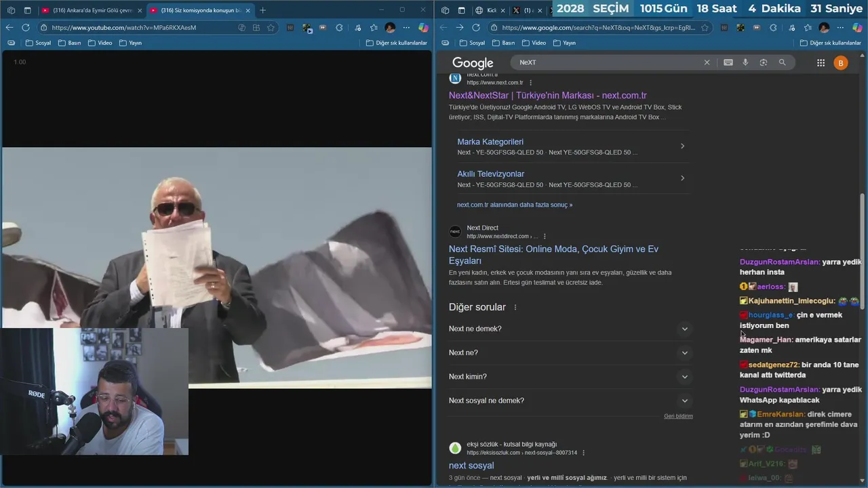This screenshot has width=868, height=488.
Task: Click the Google search address bar
Action: tap(599, 28)
